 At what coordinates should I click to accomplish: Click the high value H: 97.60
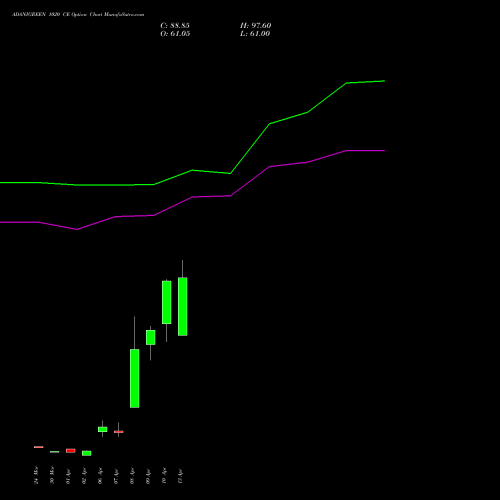[x=256, y=26]
